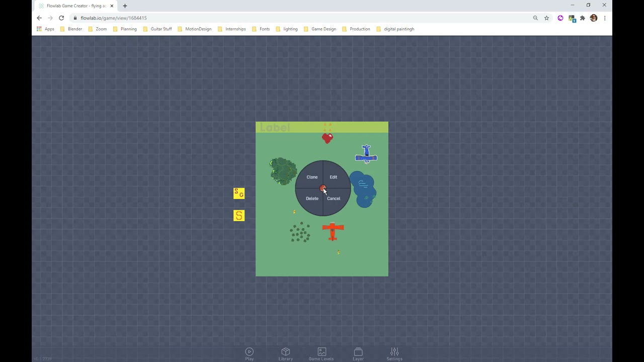Screen dimensions: 644x362
Task: Select the dark green dotted bush sprite
Action: point(300,232)
